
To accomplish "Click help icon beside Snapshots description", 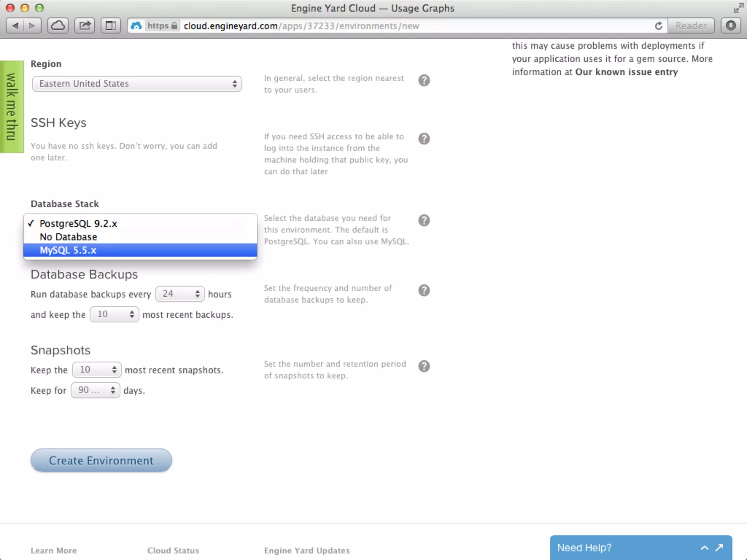I will [x=424, y=366].
